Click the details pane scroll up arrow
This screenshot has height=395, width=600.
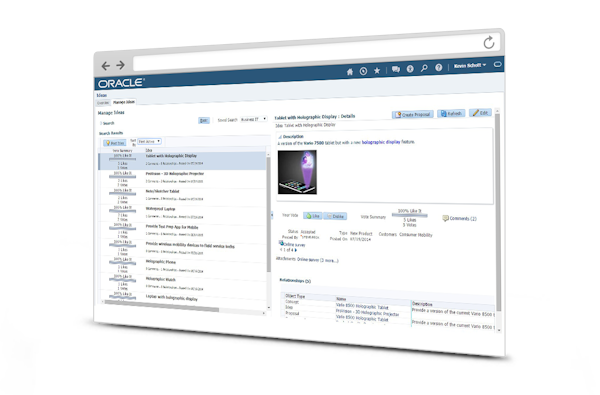[x=497, y=111]
